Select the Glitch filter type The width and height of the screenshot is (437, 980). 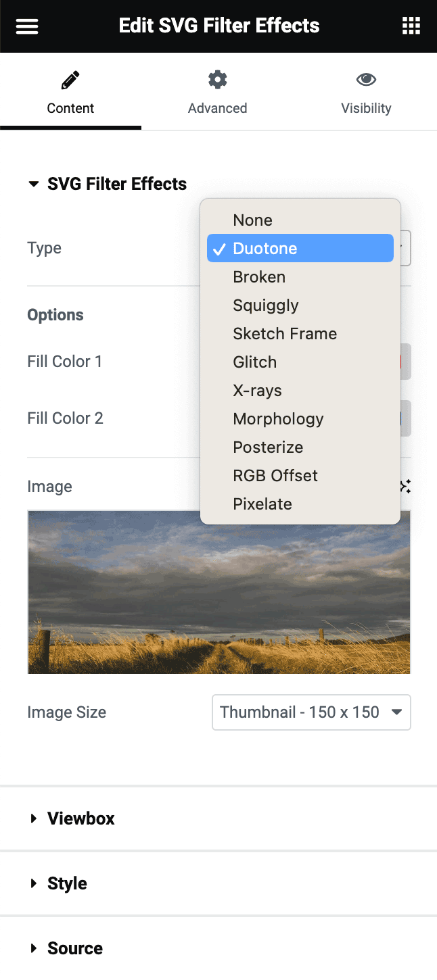[255, 362]
